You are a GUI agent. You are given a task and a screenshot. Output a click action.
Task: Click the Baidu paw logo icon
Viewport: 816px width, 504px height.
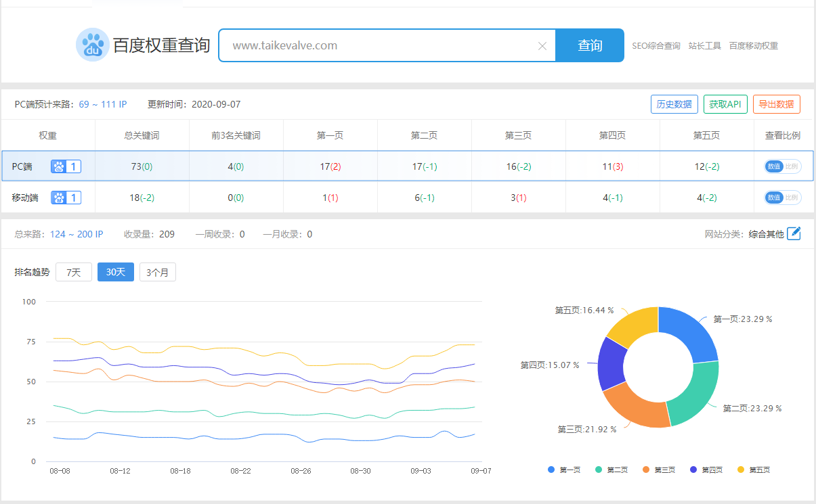click(x=93, y=45)
